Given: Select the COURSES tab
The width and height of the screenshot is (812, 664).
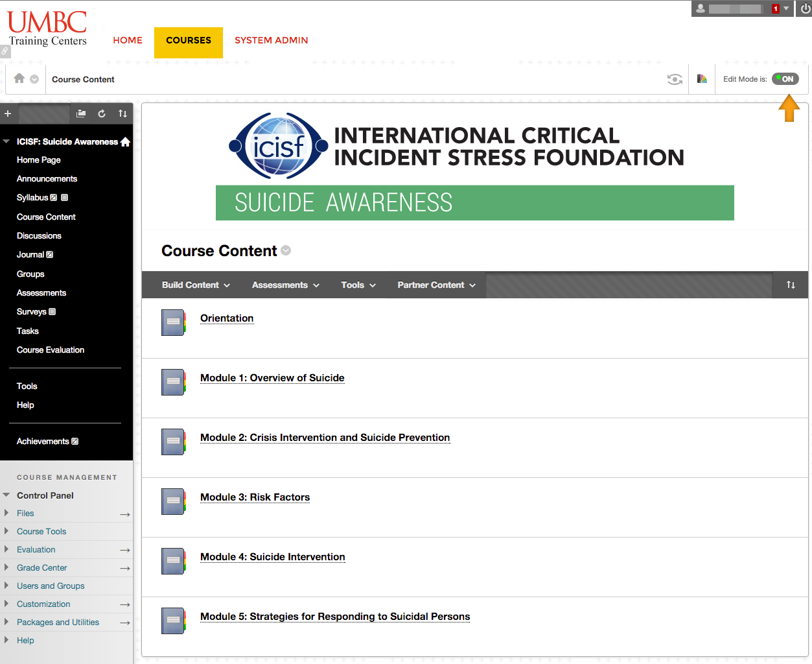Looking at the screenshot, I should coord(189,43).
